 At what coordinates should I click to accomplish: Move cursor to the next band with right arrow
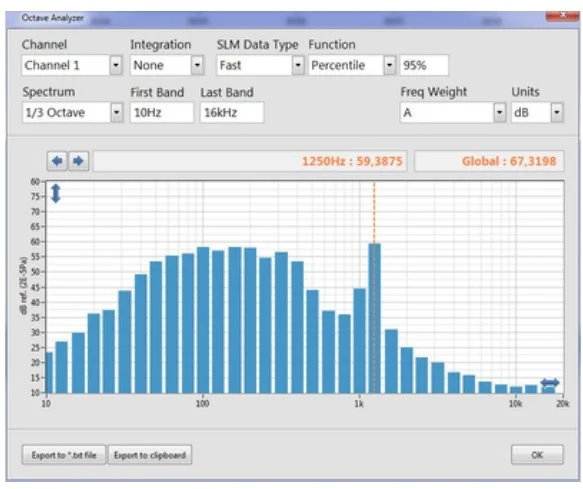click(x=78, y=161)
